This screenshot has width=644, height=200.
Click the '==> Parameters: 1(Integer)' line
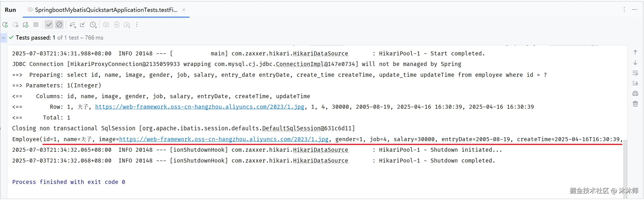[57, 85]
